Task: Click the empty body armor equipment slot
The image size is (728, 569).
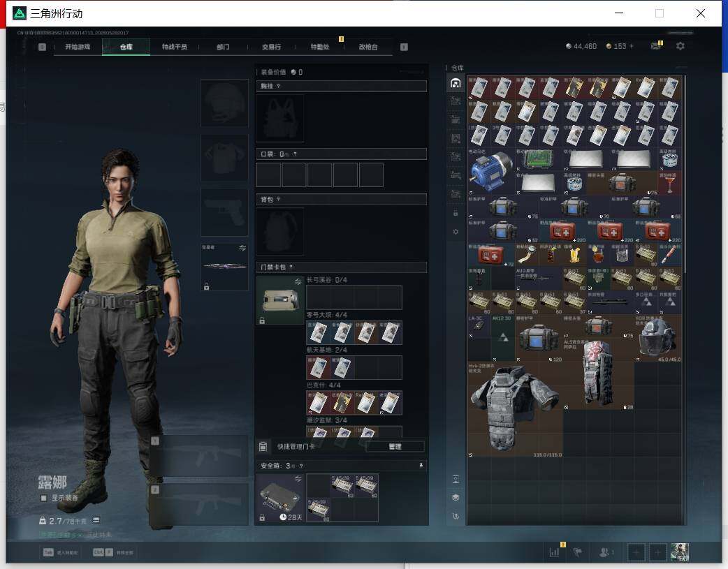Action: pyautogui.click(x=224, y=158)
